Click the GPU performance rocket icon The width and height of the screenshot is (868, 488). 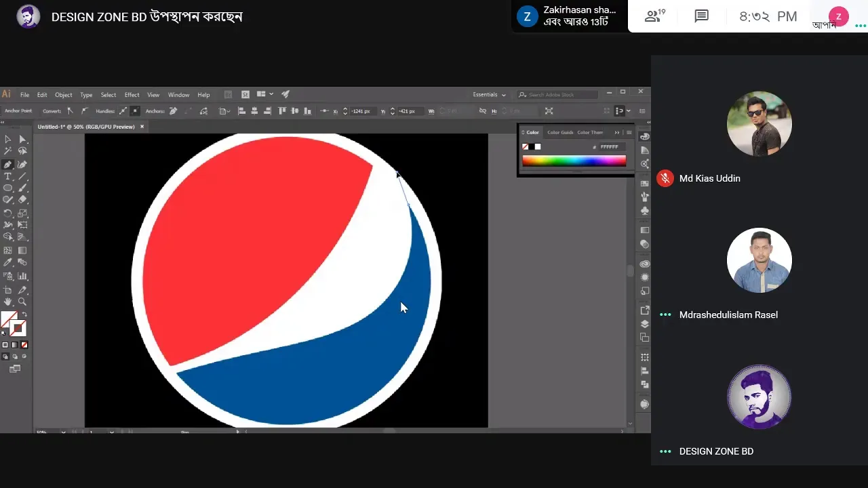coord(285,94)
